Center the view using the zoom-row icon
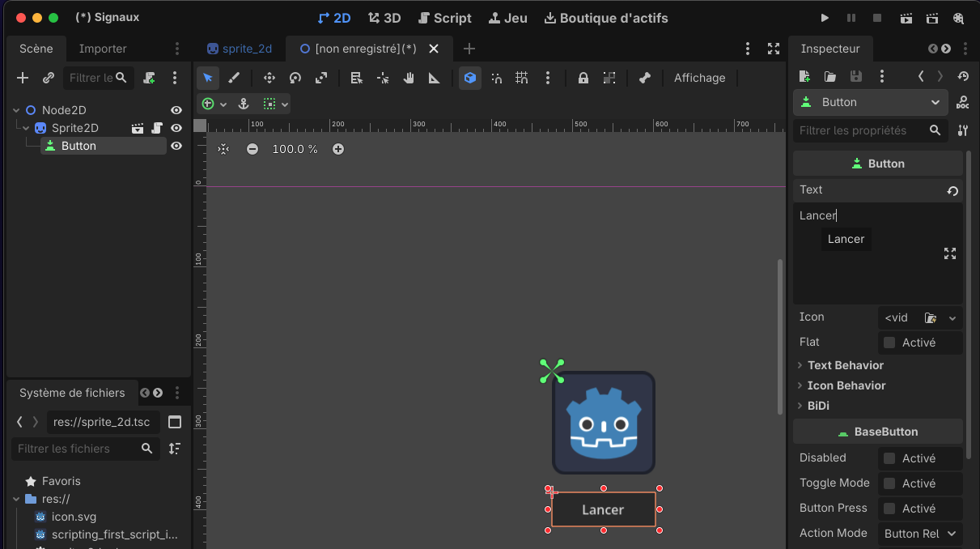Viewport: 980px width, 549px height. click(223, 149)
